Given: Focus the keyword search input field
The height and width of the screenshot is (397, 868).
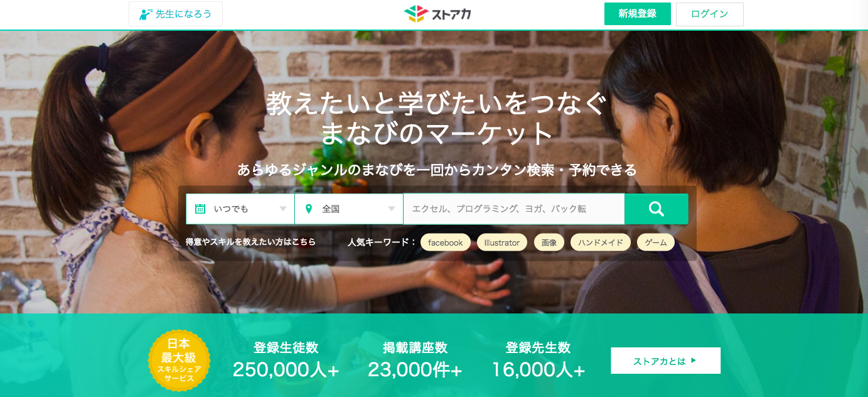Looking at the screenshot, I should click(514, 209).
